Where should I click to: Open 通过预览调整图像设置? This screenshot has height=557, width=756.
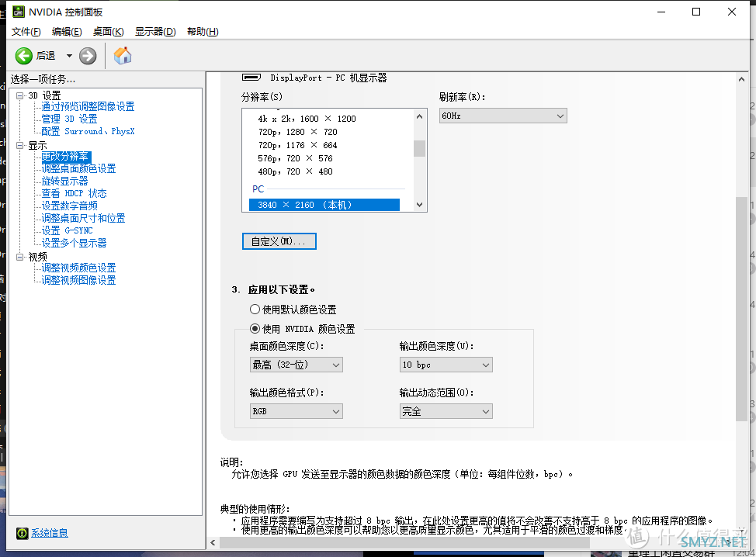(x=88, y=106)
